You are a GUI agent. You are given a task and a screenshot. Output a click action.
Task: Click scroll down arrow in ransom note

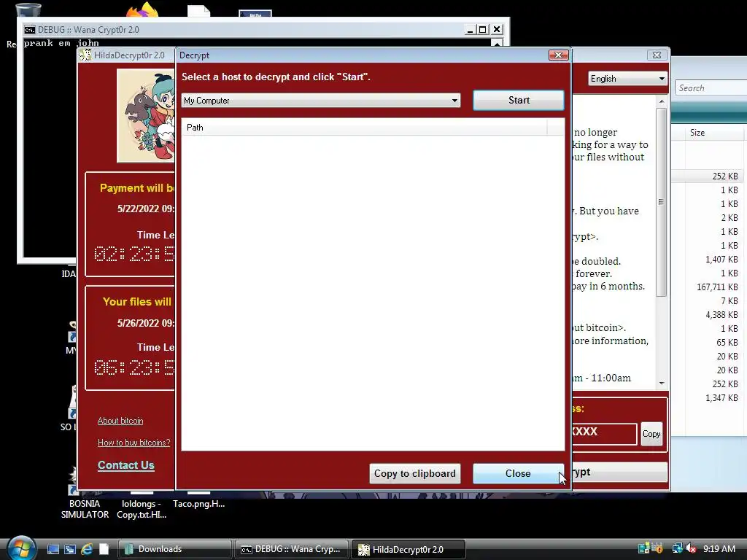tap(661, 384)
